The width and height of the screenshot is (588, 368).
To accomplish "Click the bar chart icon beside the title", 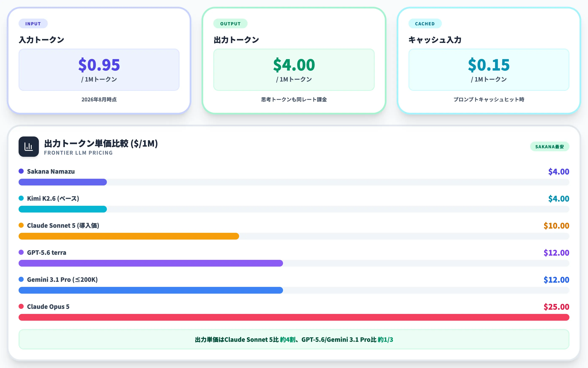I will coord(29,147).
